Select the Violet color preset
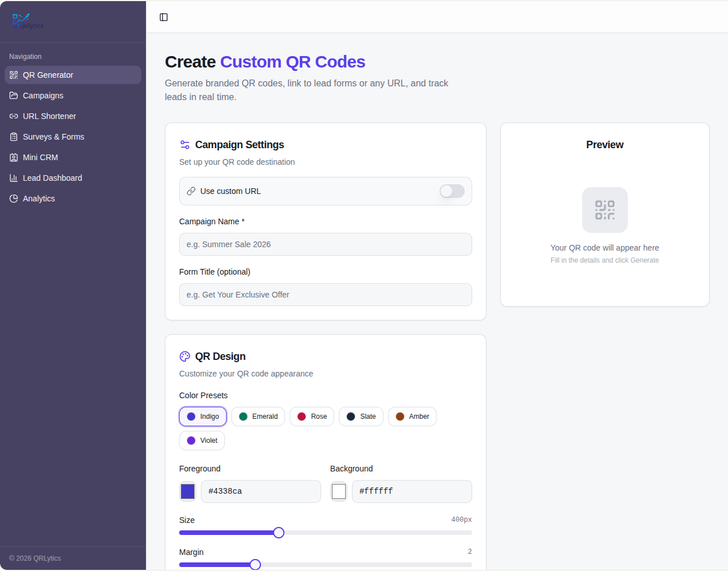Image resolution: width=728 pixels, height=571 pixels. (202, 441)
